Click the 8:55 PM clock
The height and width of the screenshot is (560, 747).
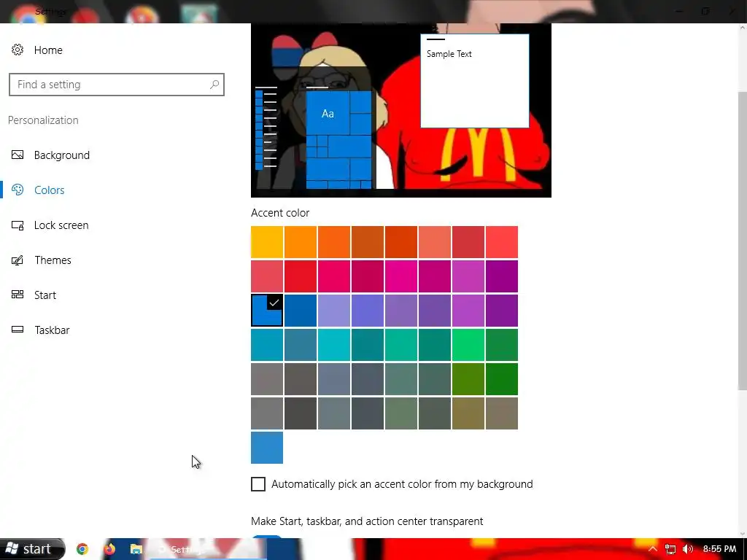720,549
